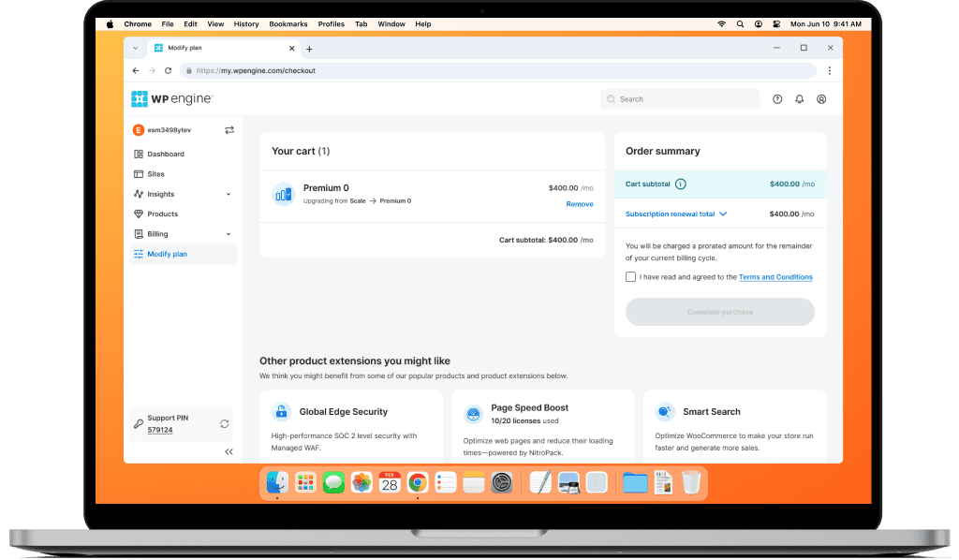Go forward in browser history
Viewport: 959px width, 560px height.
(152, 71)
